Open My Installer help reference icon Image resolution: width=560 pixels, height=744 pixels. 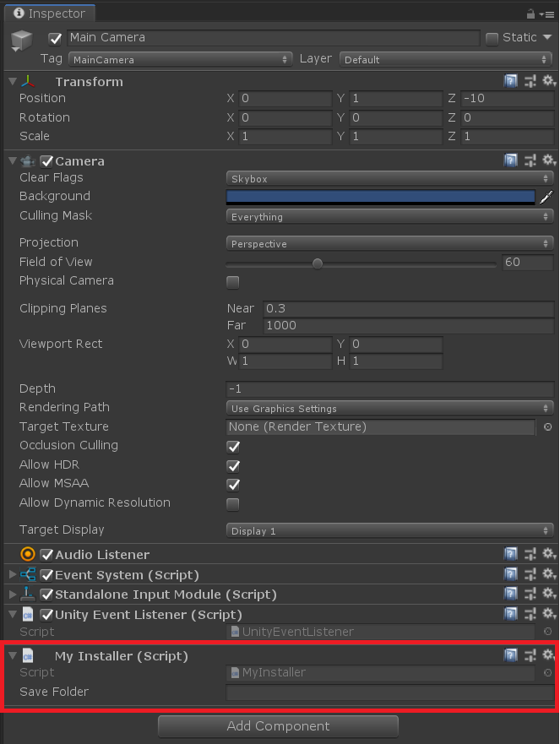pyautogui.click(x=511, y=655)
